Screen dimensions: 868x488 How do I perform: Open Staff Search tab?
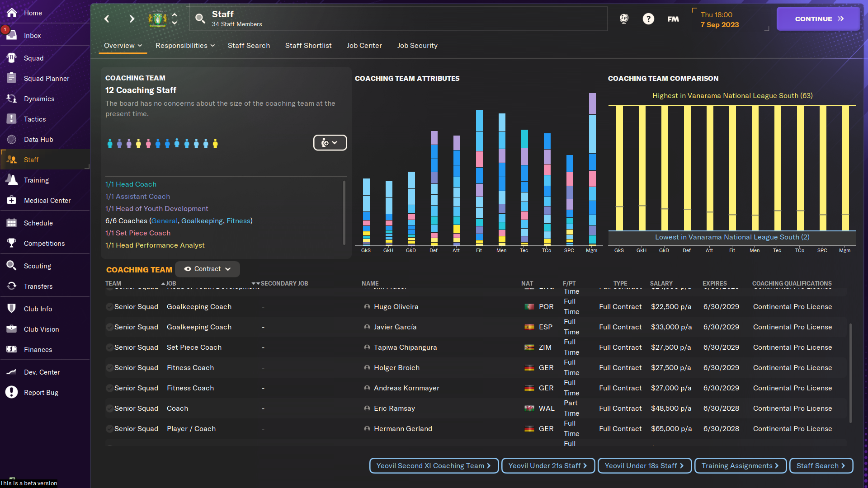[x=249, y=46]
